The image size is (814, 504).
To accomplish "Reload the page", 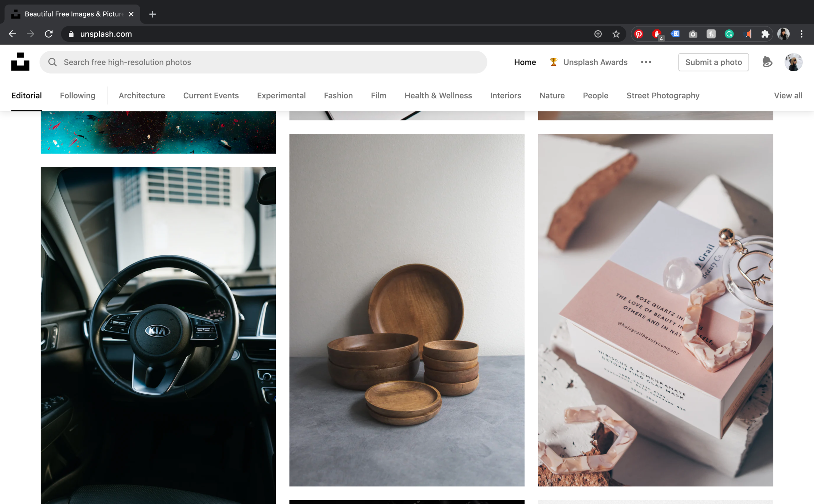I will pos(49,34).
